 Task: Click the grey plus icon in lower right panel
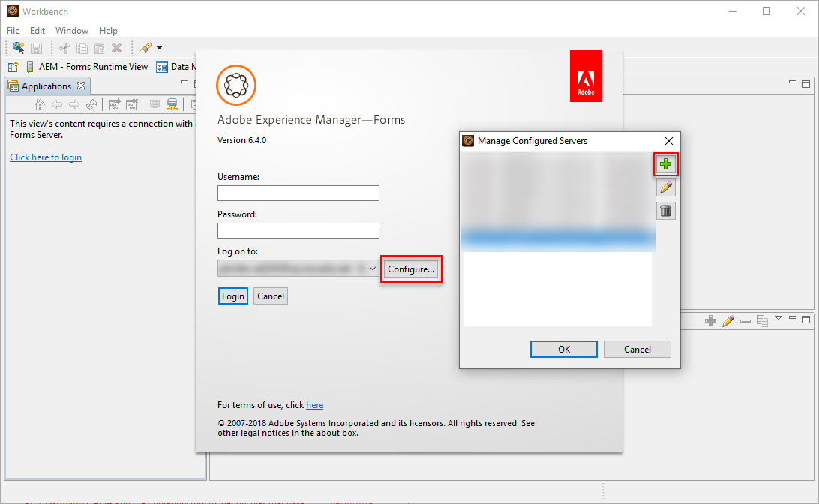click(710, 321)
